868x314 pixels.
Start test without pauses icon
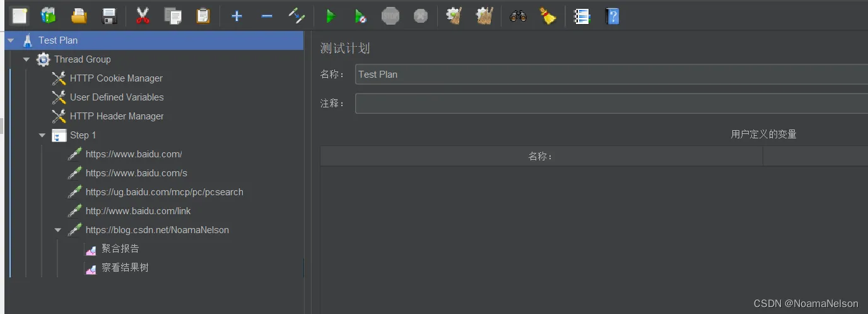click(x=360, y=16)
